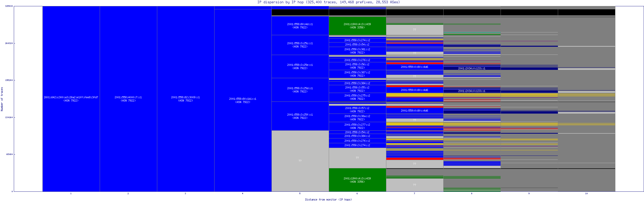Image resolution: width=644 pixels, height=201 pixels.
Task: Select block 2601:642:c300:a3:26a2:e1ff:fee8:3fd7 at hop 1
Action: click(x=71, y=99)
